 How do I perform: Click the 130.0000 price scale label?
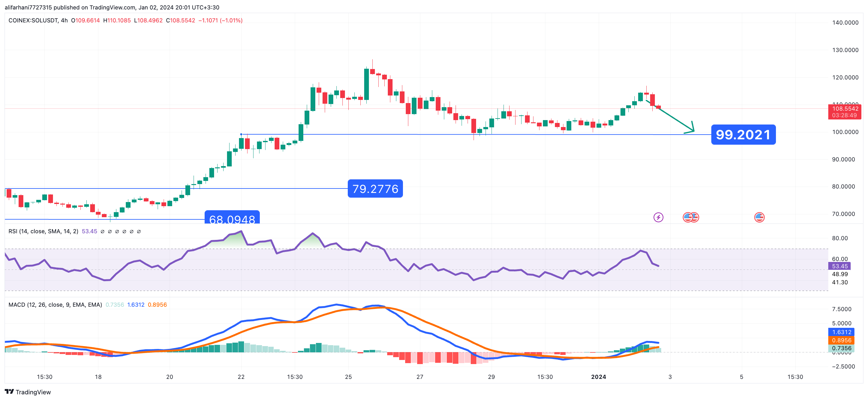(x=845, y=50)
